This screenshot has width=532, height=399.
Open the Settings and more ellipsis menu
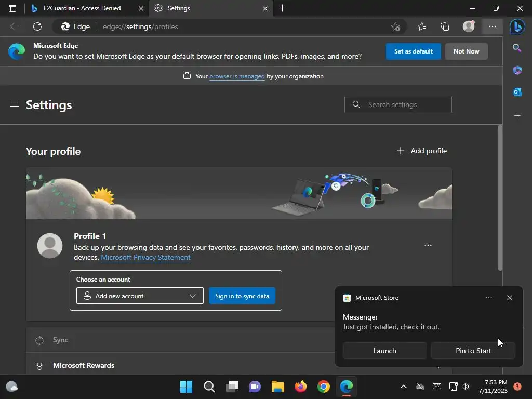[x=493, y=26]
